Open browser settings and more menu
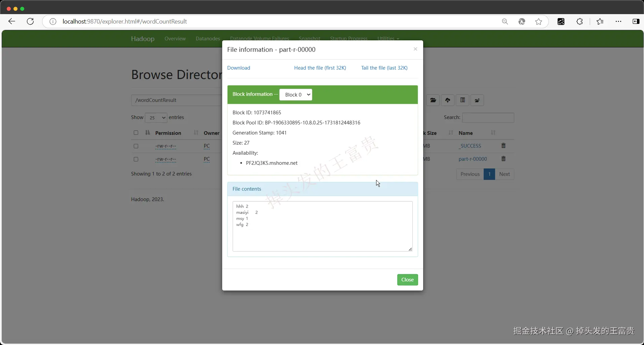 (618, 22)
